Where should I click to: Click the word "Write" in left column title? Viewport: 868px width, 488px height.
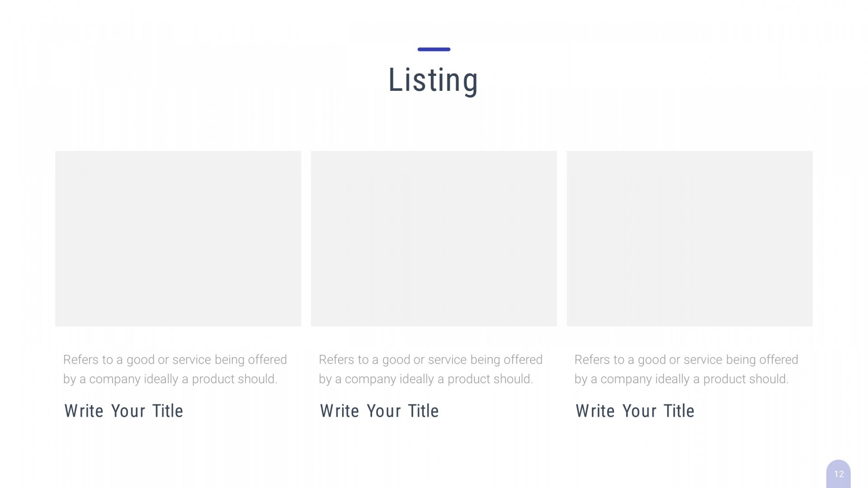(x=84, y=411)
